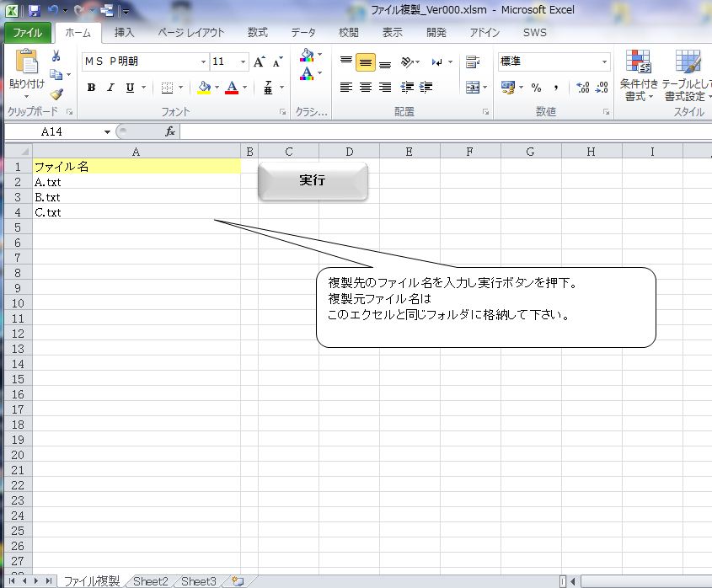Screen dimensions: 712x588
Task: Switch to the Sheet2 worksheet tab
Action: pos(151,581)
